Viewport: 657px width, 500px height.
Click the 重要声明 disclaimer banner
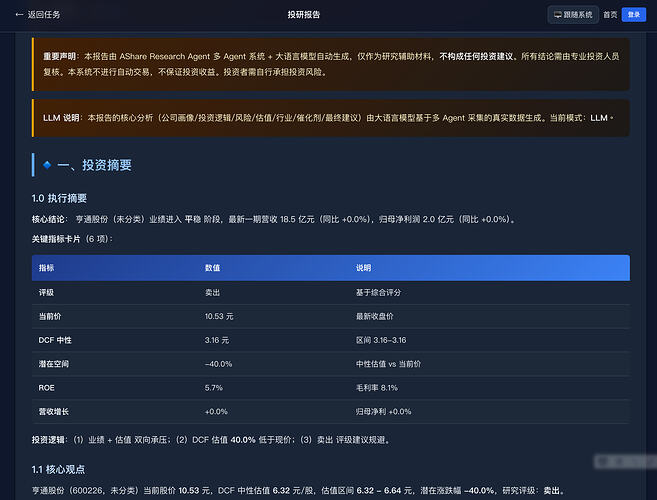point(331,64)
